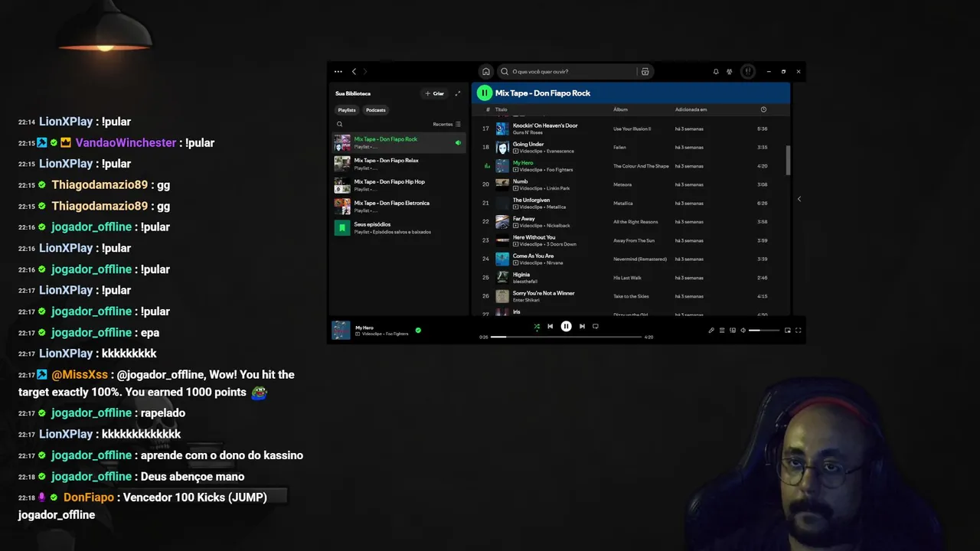The image size is (980, 551).
Task: Skip to the previous track
Action: click(x=550, y=326)
